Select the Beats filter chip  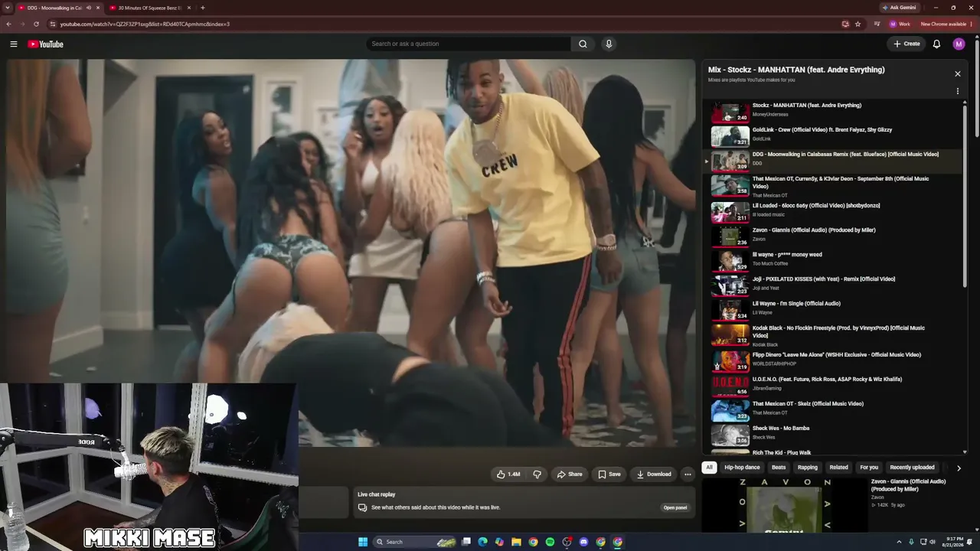pos(779,468)
